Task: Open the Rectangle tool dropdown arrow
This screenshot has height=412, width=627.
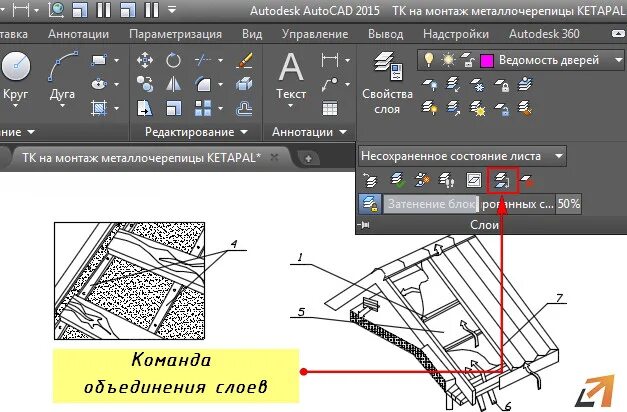Action: 116,61
